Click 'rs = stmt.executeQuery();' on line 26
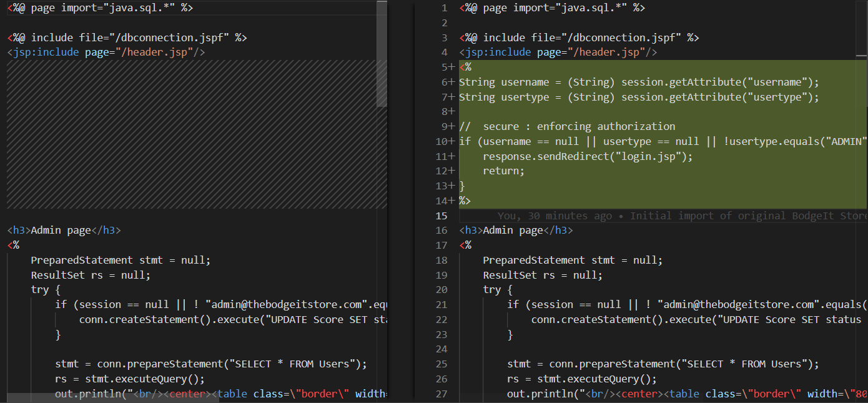Screen dimensions: 868x403 (x=582, y=379)
